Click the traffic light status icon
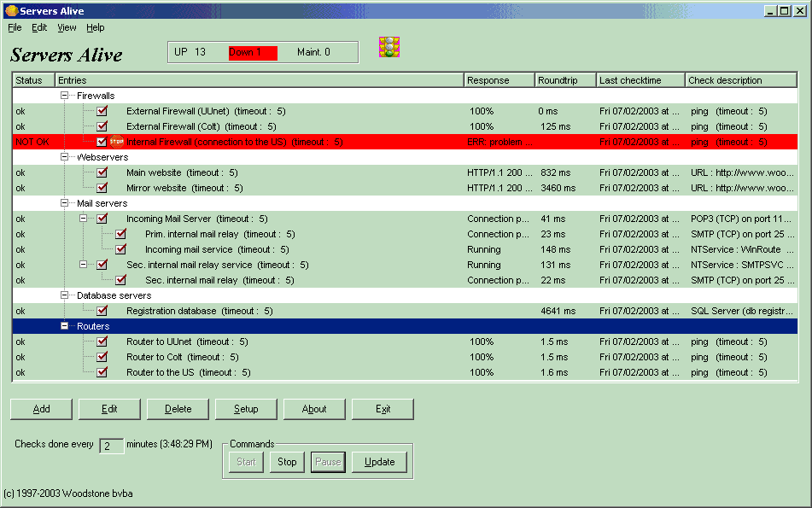 pos(388,47)
